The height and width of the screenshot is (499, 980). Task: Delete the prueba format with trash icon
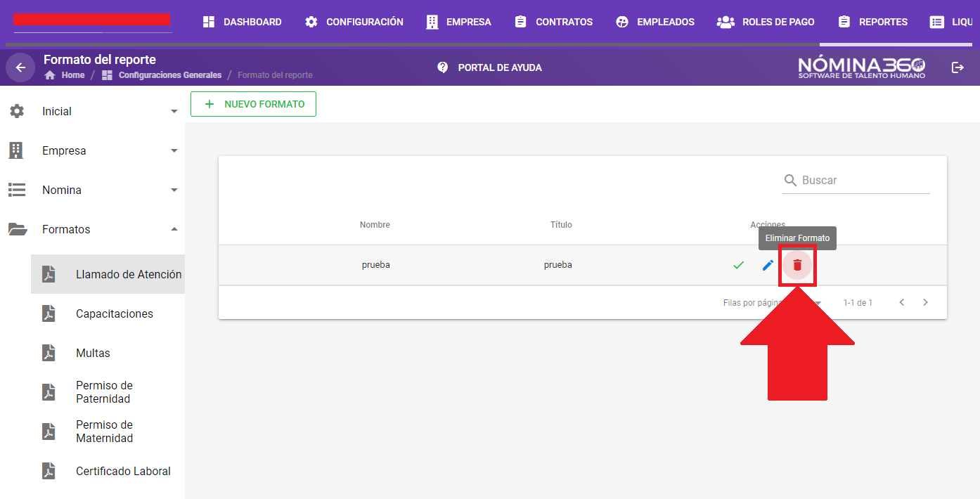click(797, 265)
